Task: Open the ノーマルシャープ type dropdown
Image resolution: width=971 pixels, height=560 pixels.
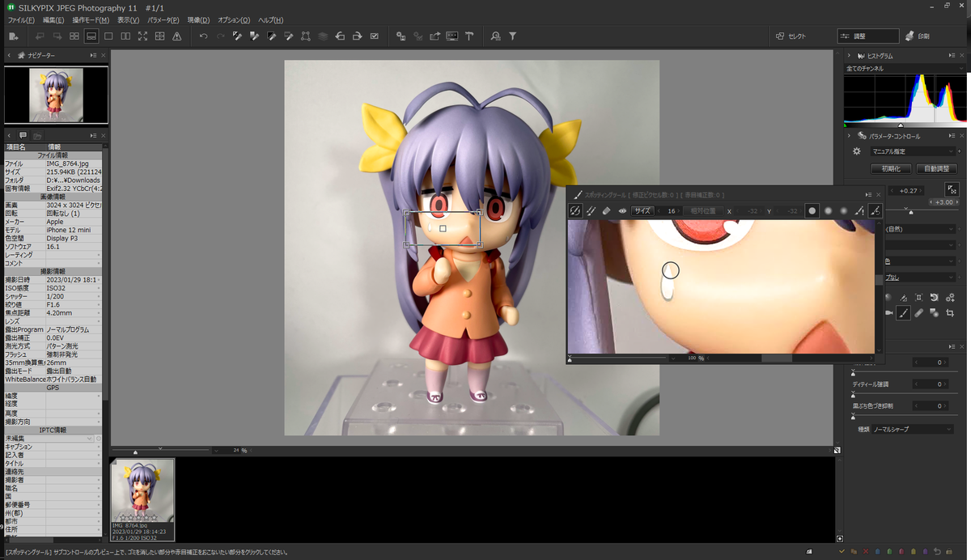Action: 912,429
